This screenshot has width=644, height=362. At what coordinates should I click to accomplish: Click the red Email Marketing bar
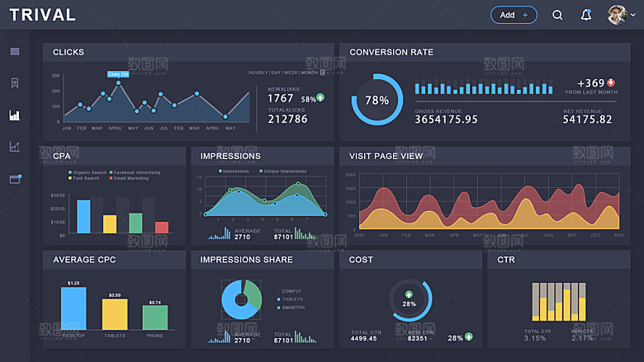[x=162, y=227]
